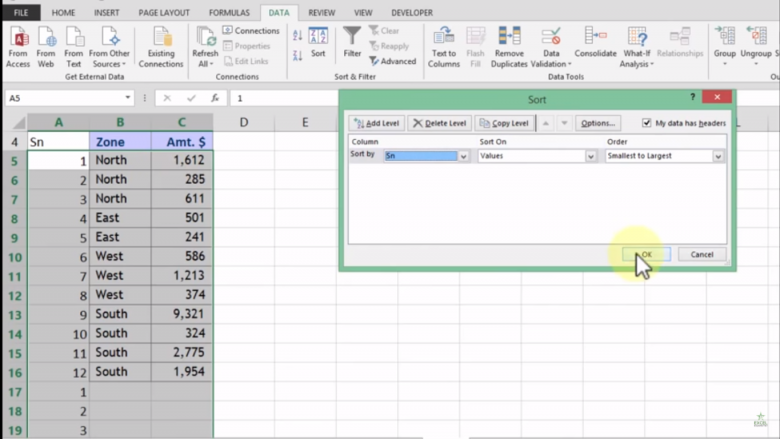Select row 10 header
This screenshot has height=439, width=780.
(x=14, y=257)
